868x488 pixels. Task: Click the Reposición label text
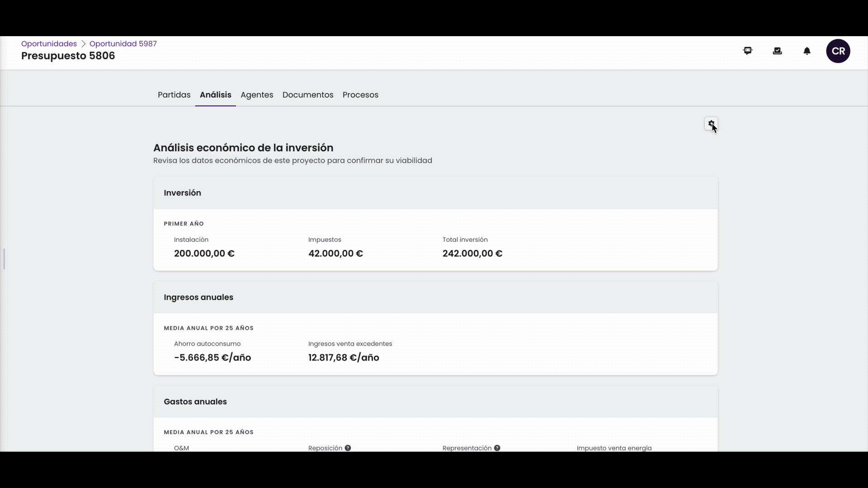point(325,448)
